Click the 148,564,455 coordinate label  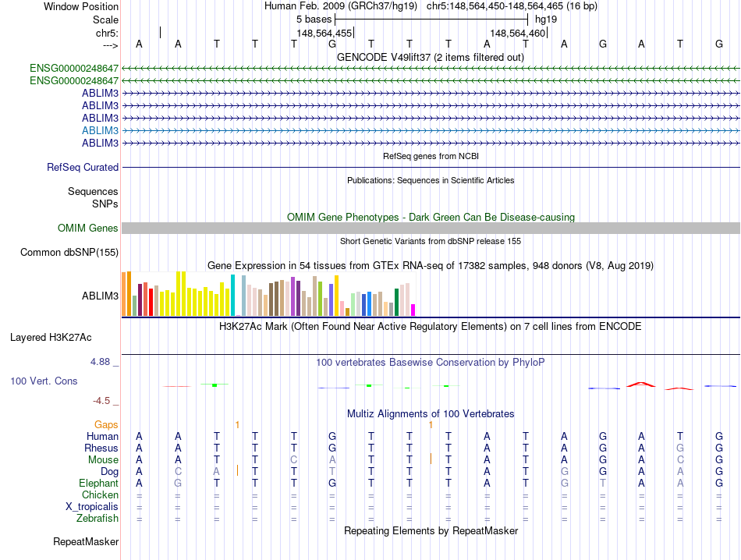click(324, 33)
